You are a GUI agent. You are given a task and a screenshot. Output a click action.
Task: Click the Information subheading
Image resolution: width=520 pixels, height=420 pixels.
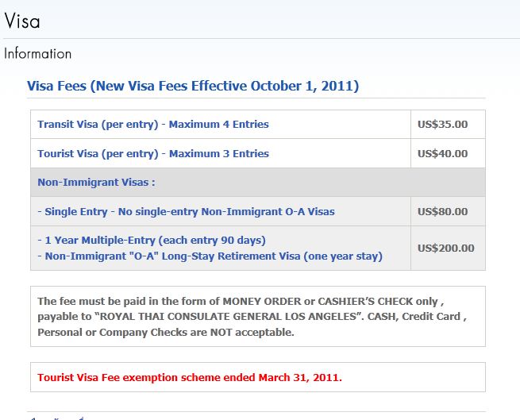click(38, 54)
